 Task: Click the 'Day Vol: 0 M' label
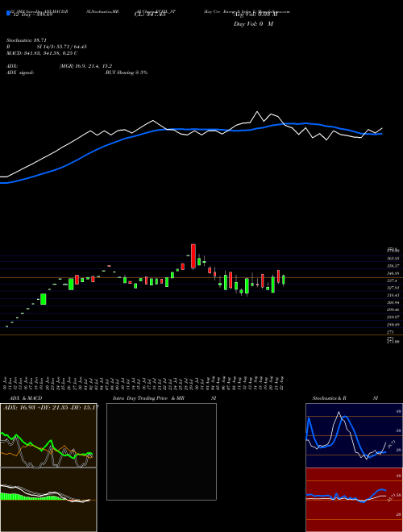pyautogui.click(x=253, y=24)
